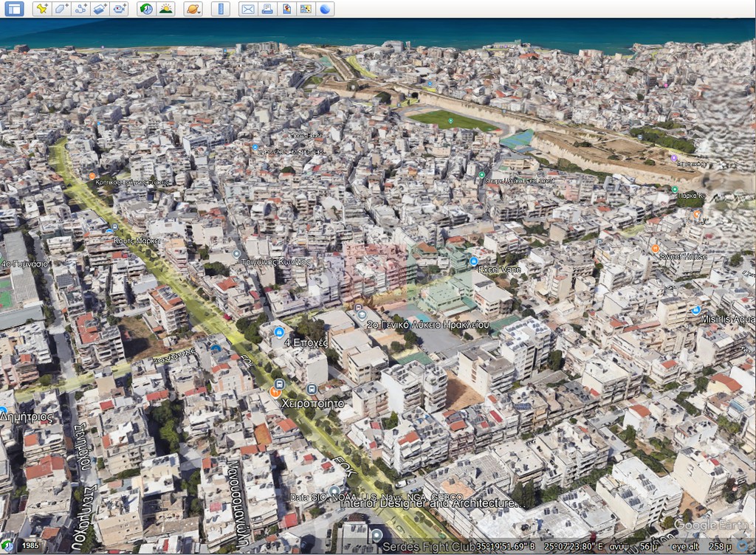Click the Τριγώνης Κων/νος marker icon
This screenshot has width=756, height=555.
[236, 254]
